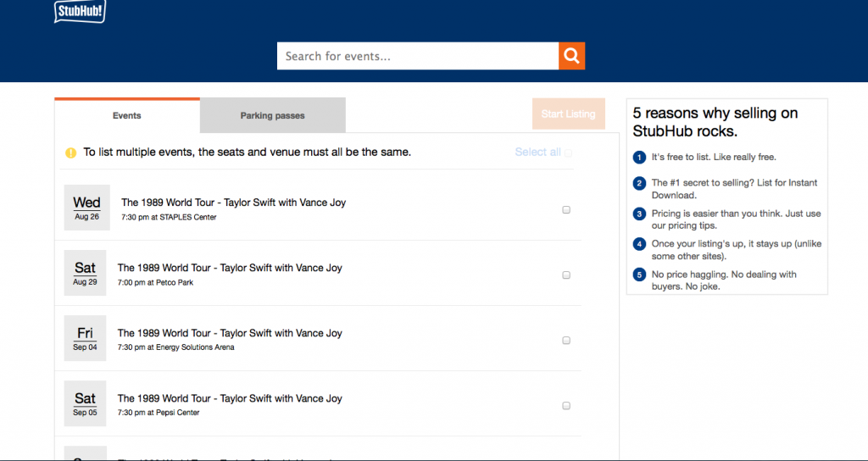Screen dimensions: 868x461
Task: Click the Fri Sep 04 date tile
Action: (86, 338)
